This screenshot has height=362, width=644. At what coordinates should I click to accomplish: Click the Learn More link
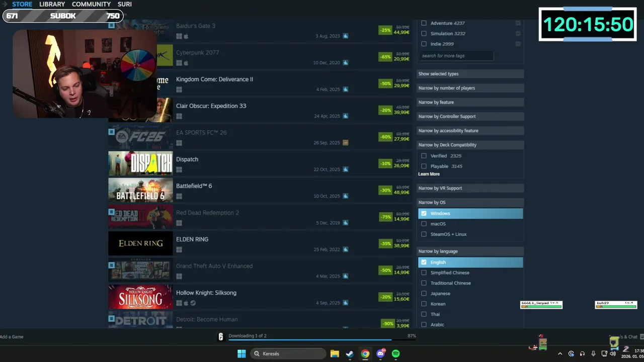click(429, 174)
